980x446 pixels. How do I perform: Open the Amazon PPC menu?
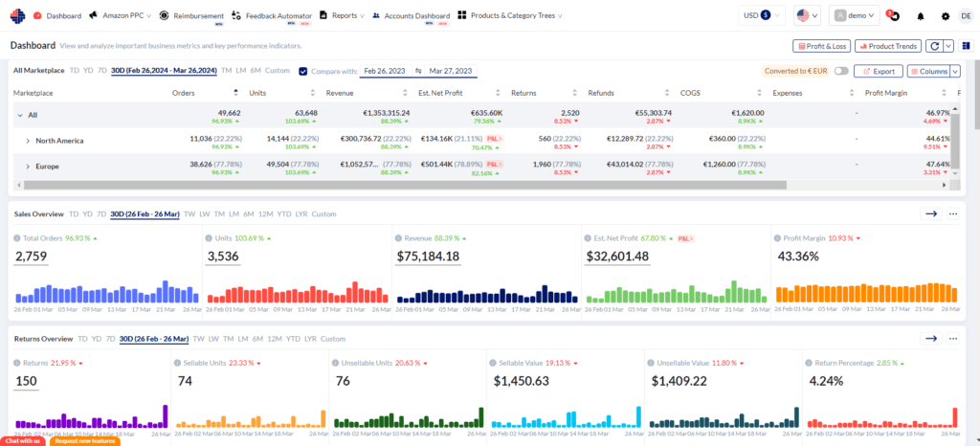coord(122,16)
